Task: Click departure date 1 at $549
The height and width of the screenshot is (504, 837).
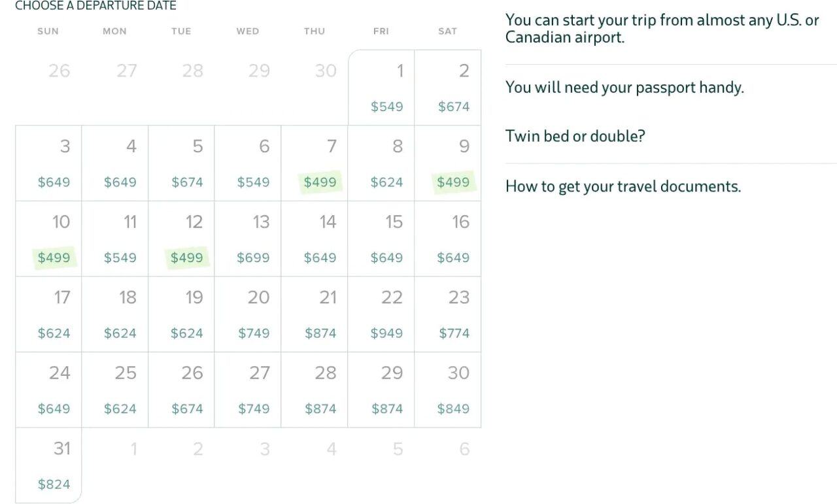Action: pyautogui.click(x=382, y=88)
